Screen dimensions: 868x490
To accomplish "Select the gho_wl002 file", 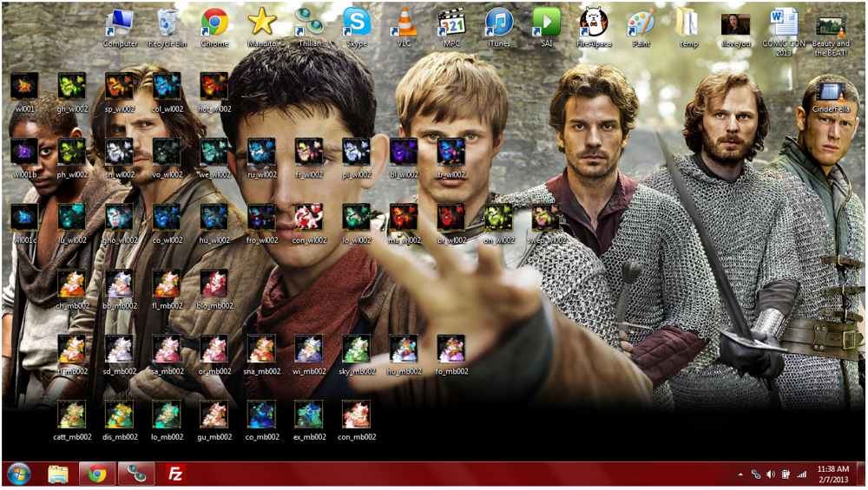I will coord(120,224).
